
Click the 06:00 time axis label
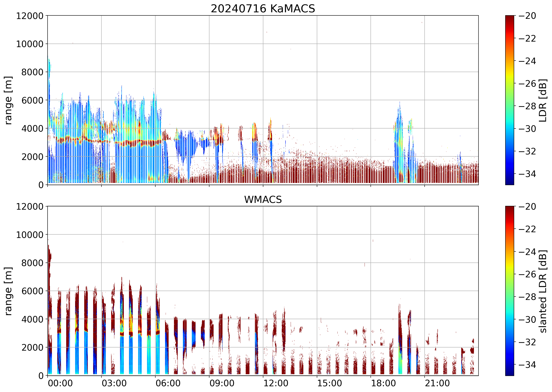point(168,383)
